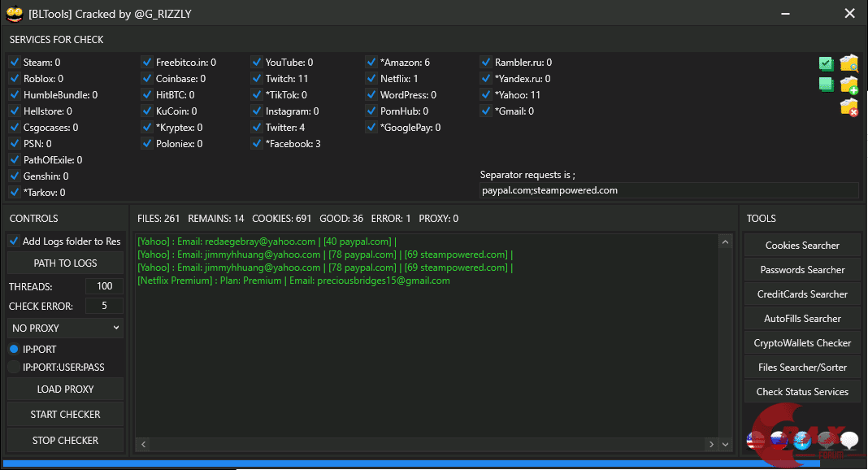
Task: Toggle the KuCoin checkbox
Action: click(x=147, y=111)
